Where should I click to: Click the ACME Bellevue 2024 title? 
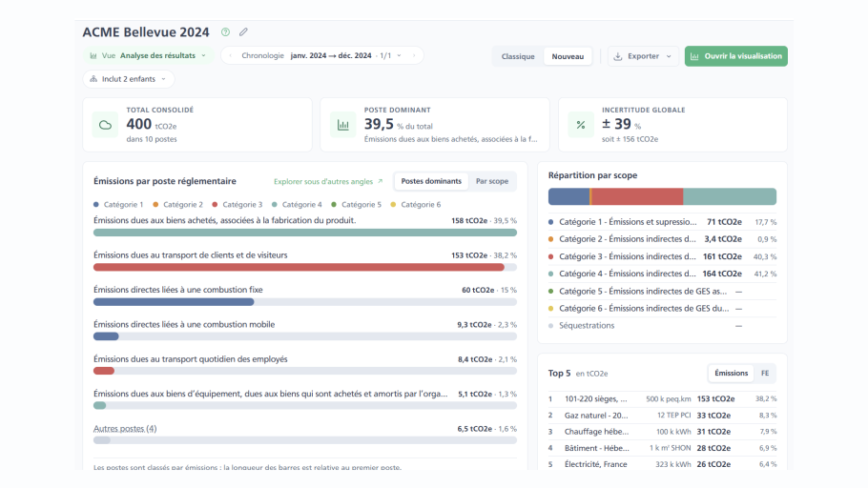tap(146, 32)
